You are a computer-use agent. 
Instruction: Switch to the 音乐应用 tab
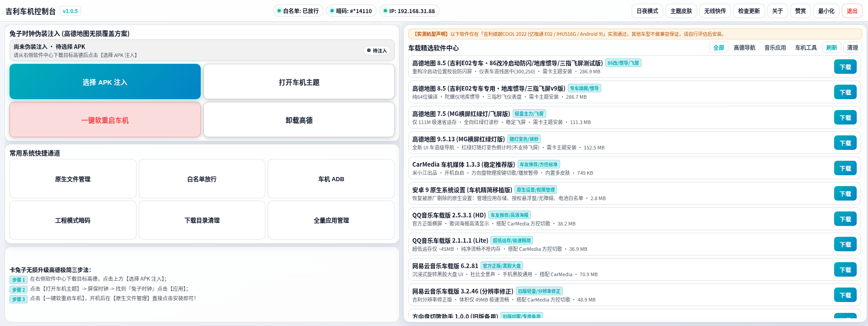pos(775,48)
